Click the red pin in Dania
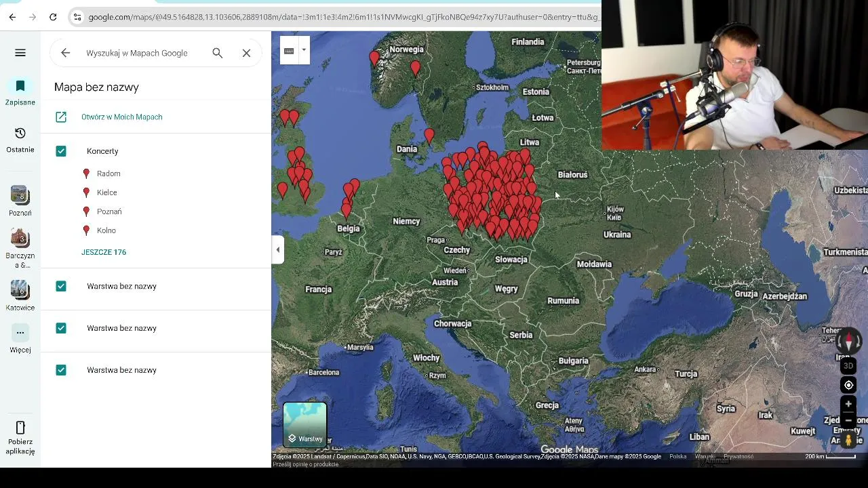868x488 pixels. (429, 136)
